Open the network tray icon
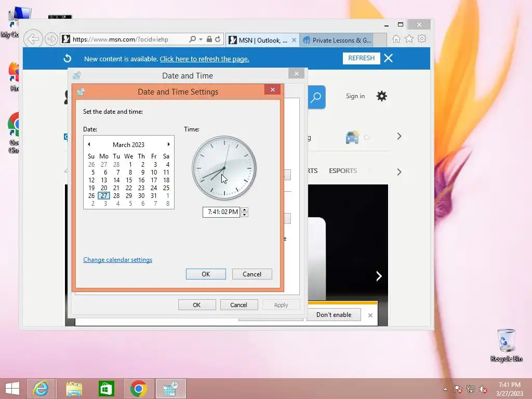532x399 pixels. coord(471,389)
